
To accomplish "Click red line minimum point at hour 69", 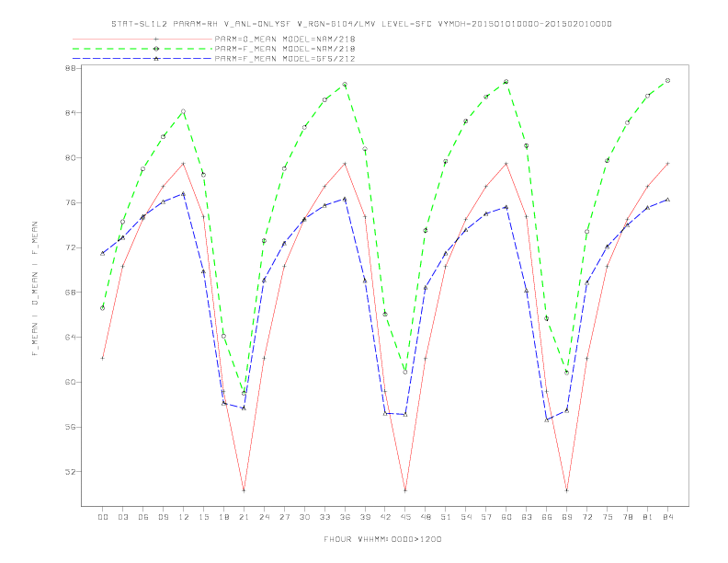I will point(567,490).
